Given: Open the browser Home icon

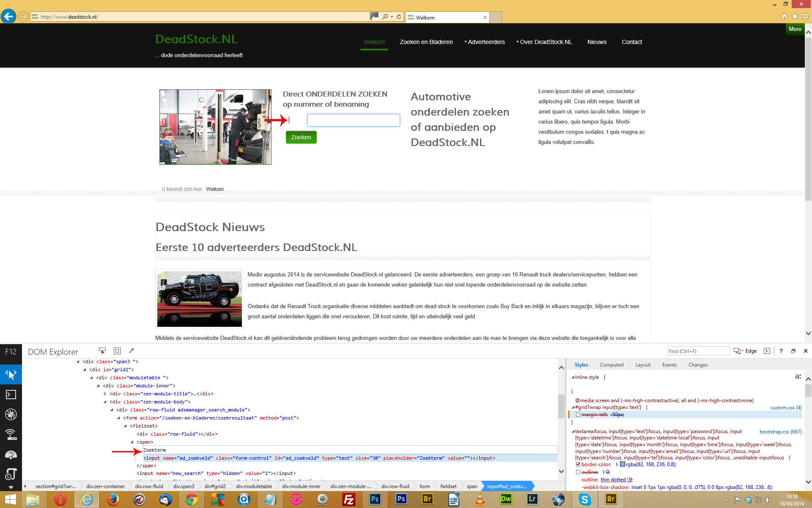Looking at the screenshot, I should coord(784,16).
